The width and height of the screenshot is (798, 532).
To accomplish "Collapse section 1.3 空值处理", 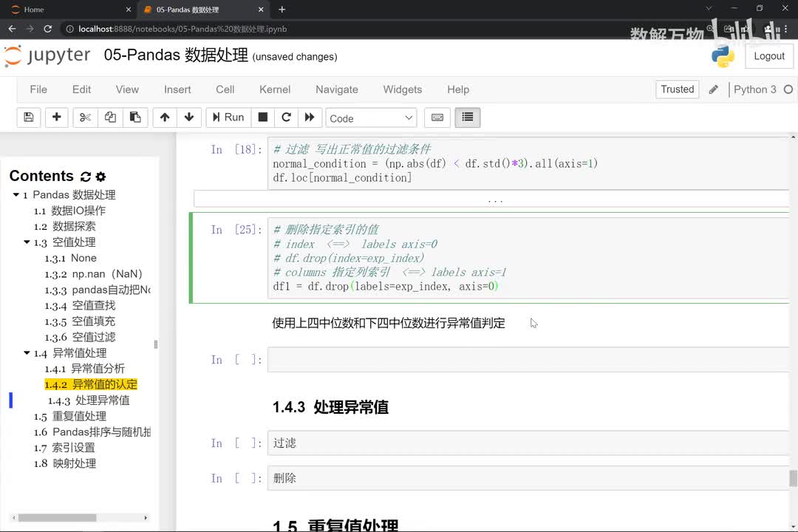I will tap(27, 242).
